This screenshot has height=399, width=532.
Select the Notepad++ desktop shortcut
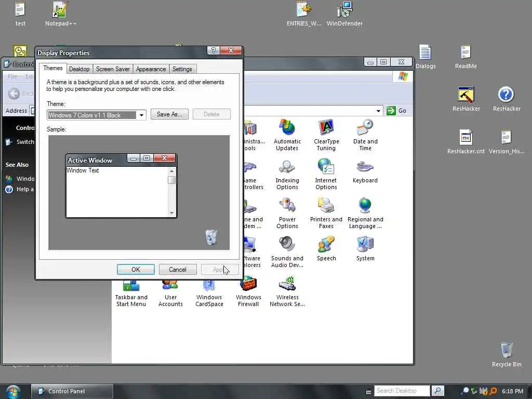point(60,14)
